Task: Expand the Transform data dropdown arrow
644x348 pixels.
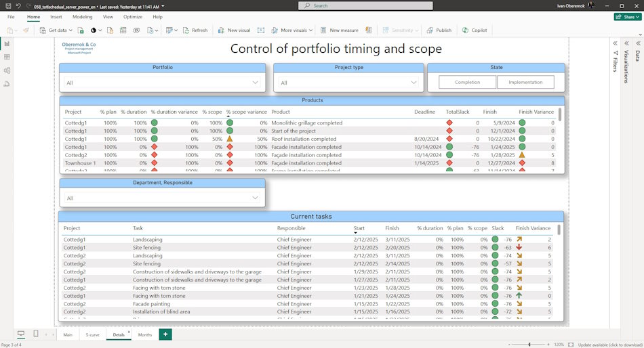Action: (176, 30)
